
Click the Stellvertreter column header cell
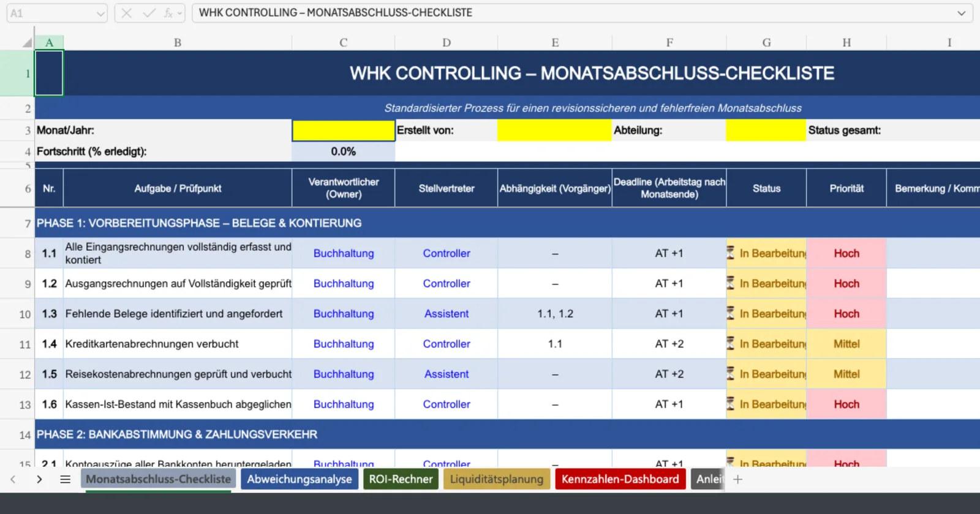pyautogui.click(x=447, y=188)
